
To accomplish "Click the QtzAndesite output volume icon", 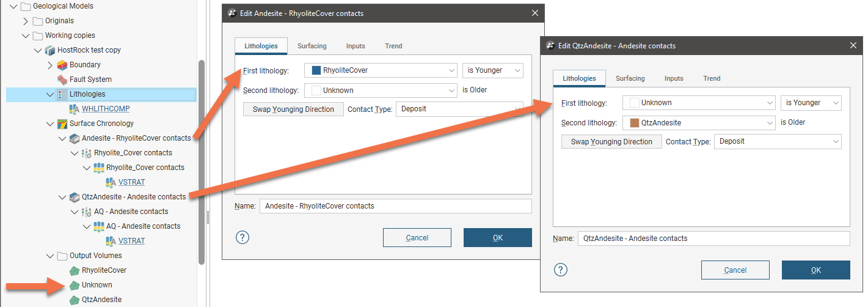I will (x=74, y=300).
